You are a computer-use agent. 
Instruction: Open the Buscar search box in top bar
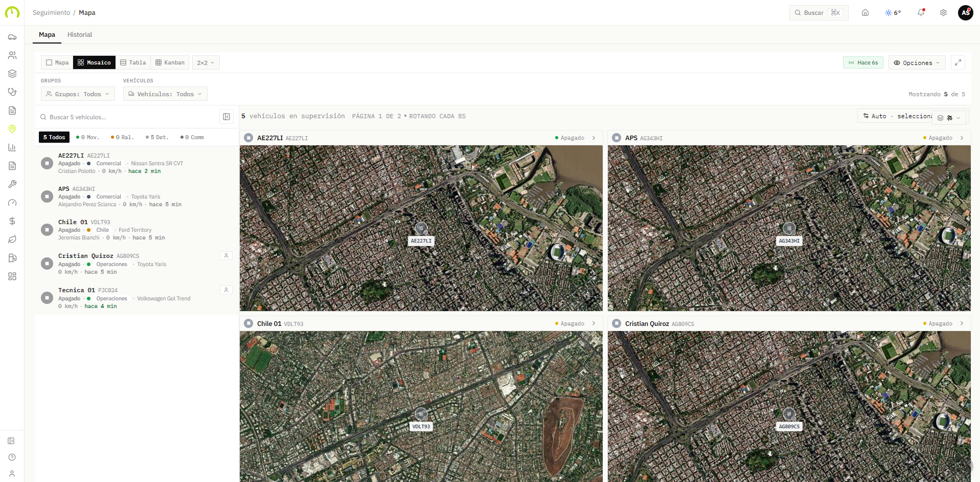tap(818, 13)
